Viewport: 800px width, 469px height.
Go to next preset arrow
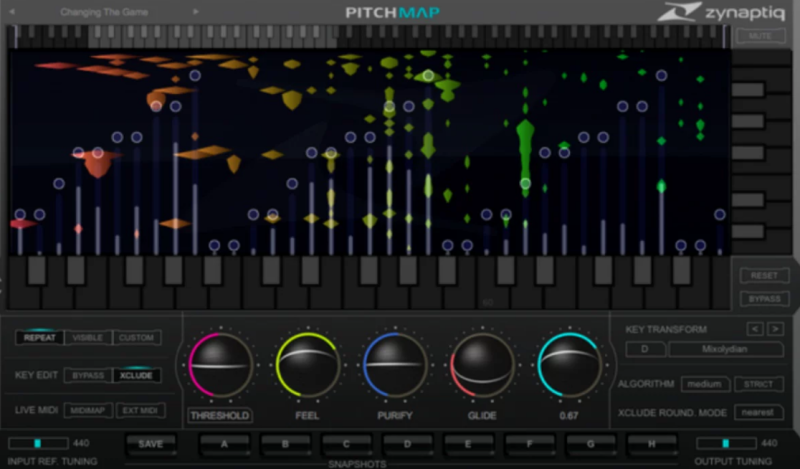(195, 12)
